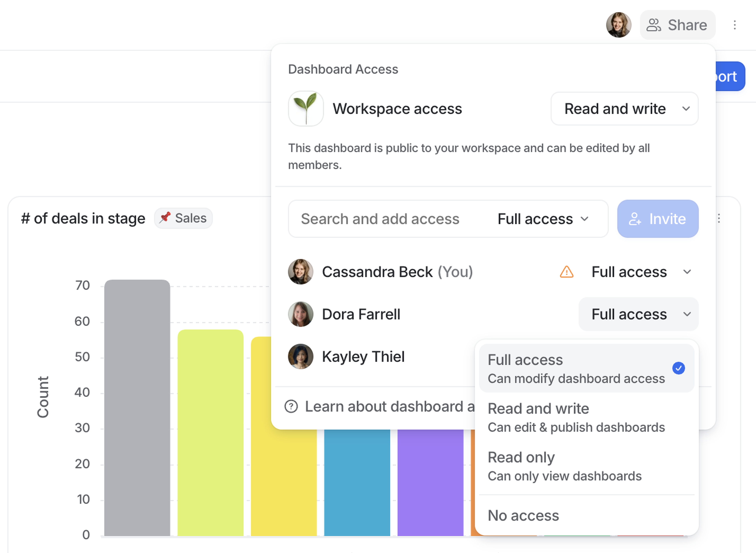756x553 pixels.
Task: Open Dora Farrell's Full access dropdown
Action: [x=638, y=314]
